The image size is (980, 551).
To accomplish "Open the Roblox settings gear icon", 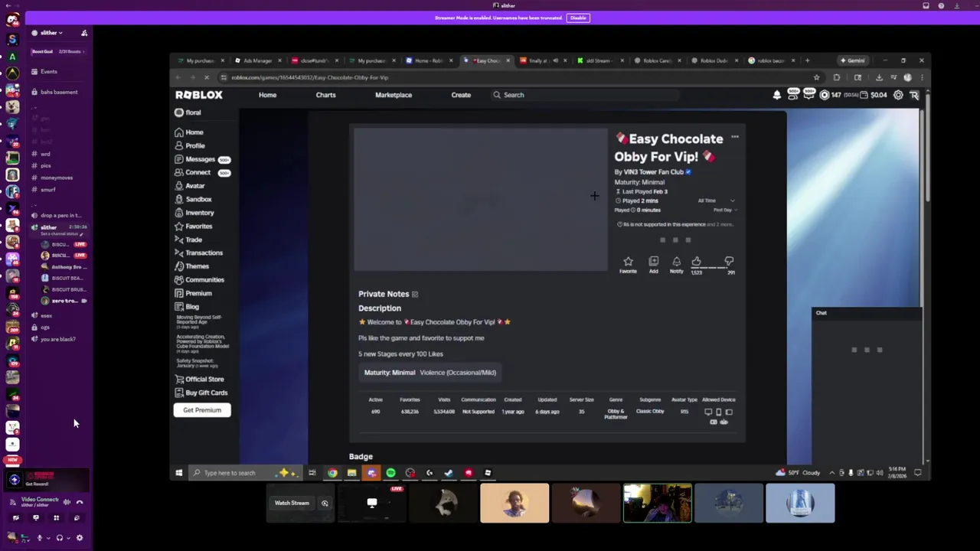I will tap(898, 95).
